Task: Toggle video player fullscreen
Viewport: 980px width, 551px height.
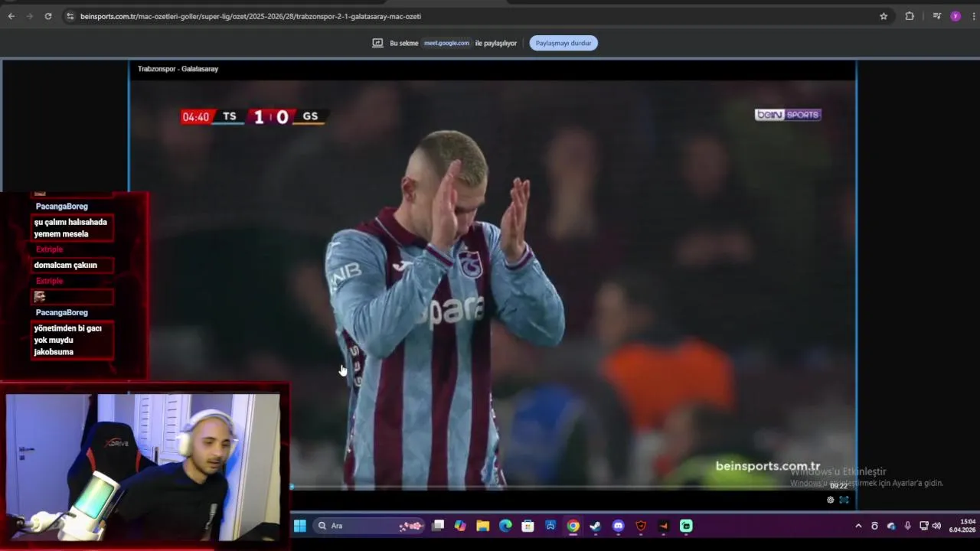Action: coord(844,500)
